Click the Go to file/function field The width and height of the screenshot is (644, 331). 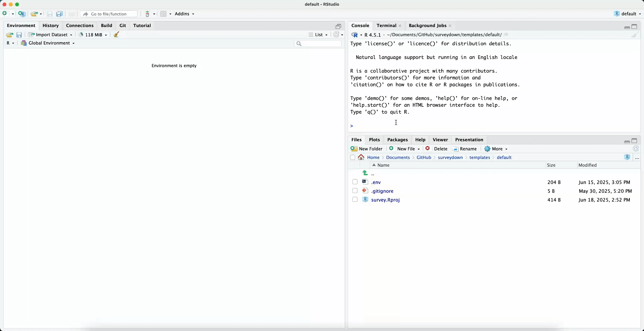109,14
